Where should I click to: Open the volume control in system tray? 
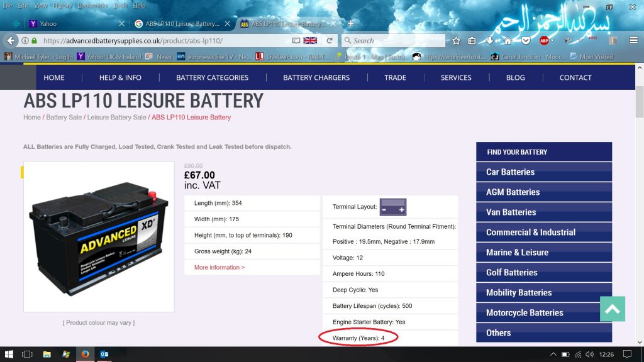(590, 354)
